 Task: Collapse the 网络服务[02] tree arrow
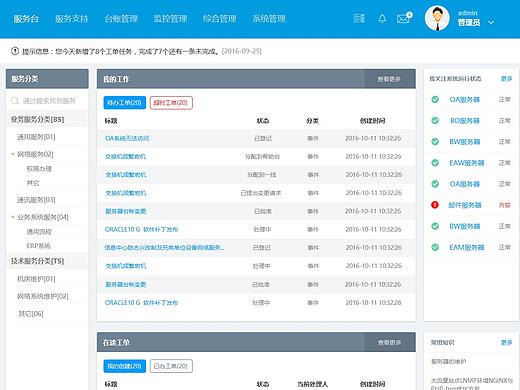pos(13,154)
